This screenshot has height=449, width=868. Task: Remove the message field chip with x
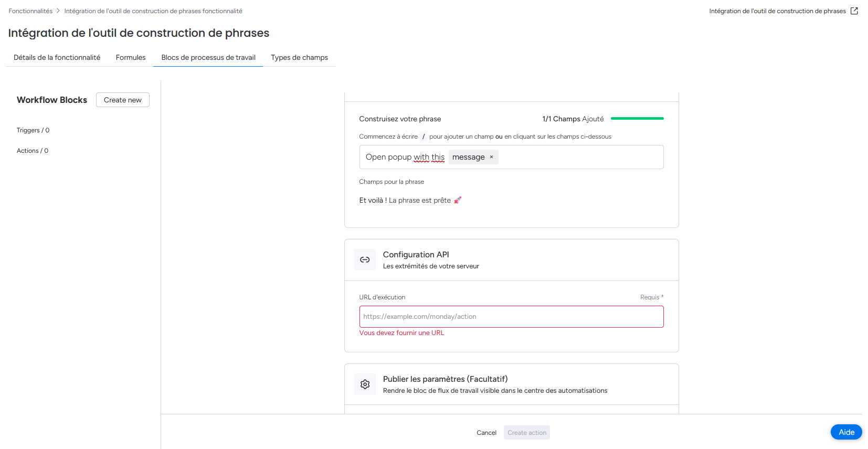(492, 157)
